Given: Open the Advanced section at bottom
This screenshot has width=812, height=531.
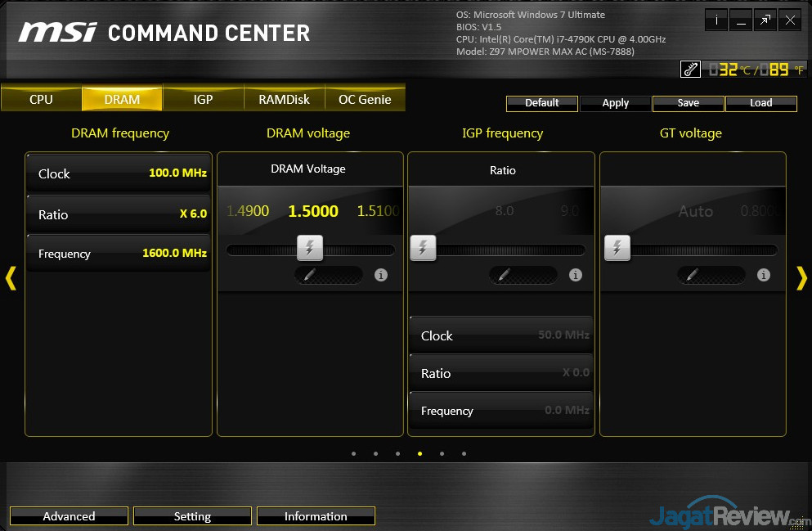Looking at the screenshot, I should (x=69, y=516).
